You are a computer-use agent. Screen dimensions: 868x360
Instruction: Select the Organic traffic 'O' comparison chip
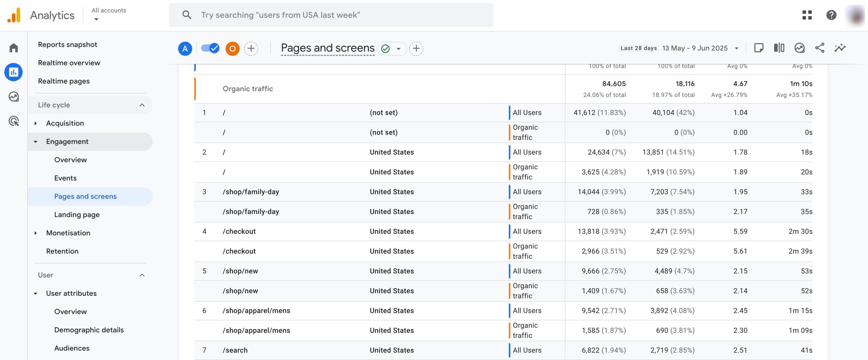coord(233,49)
